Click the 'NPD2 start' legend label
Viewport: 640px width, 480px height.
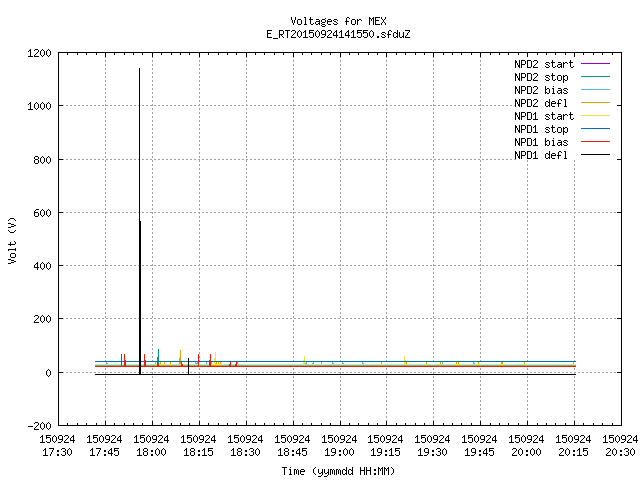[x=544, y=64]
